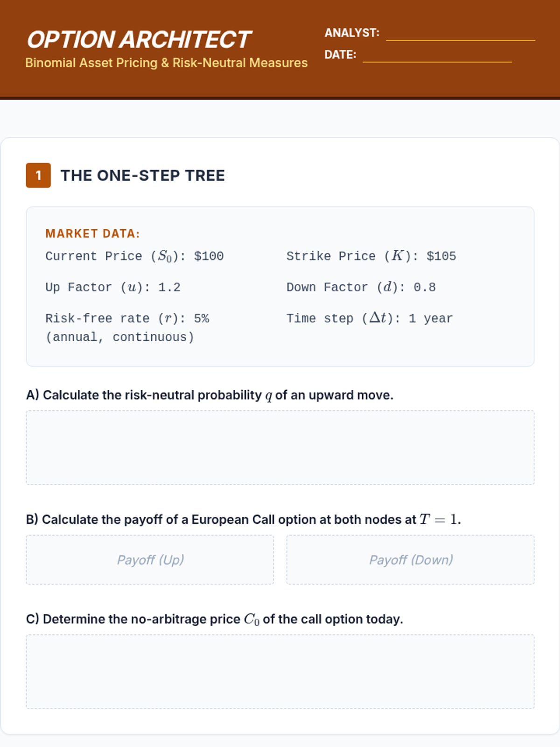Click question A about risk-neutral probability

(210, 395)
